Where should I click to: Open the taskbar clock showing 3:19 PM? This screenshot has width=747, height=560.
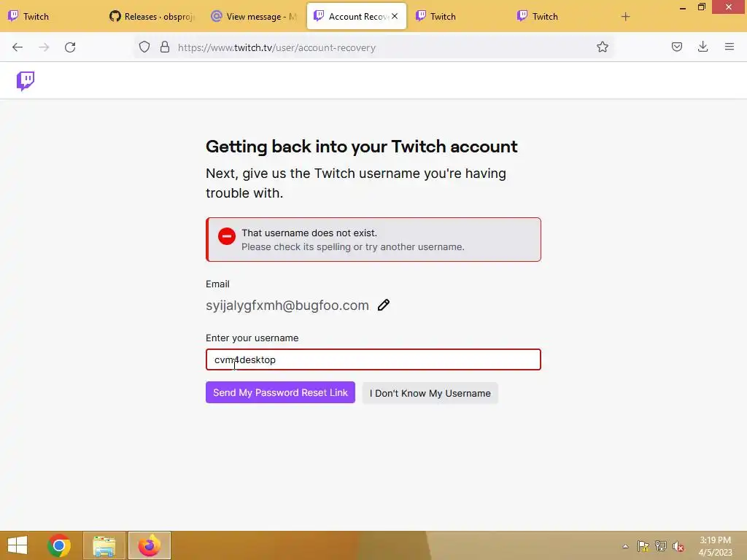click(x=715, y=546)
